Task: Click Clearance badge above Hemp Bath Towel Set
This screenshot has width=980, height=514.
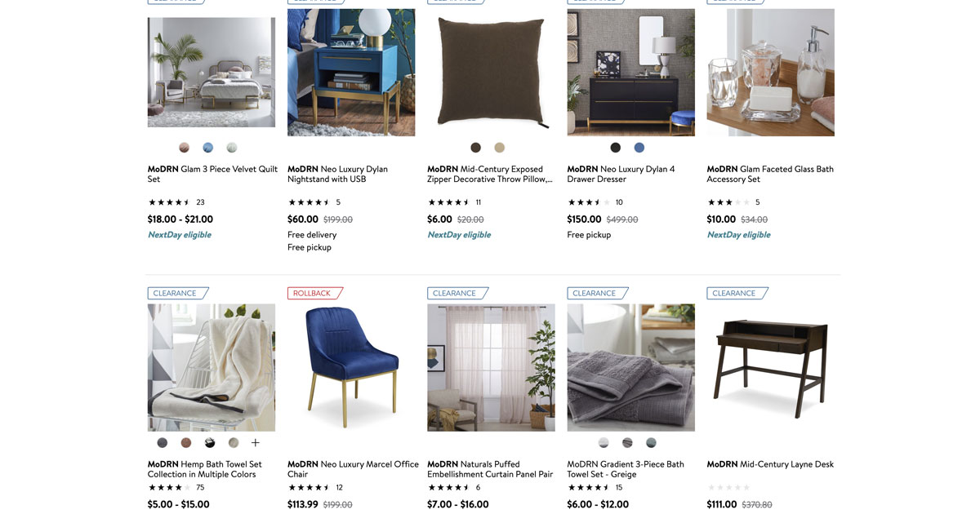Action: [178, 293]
